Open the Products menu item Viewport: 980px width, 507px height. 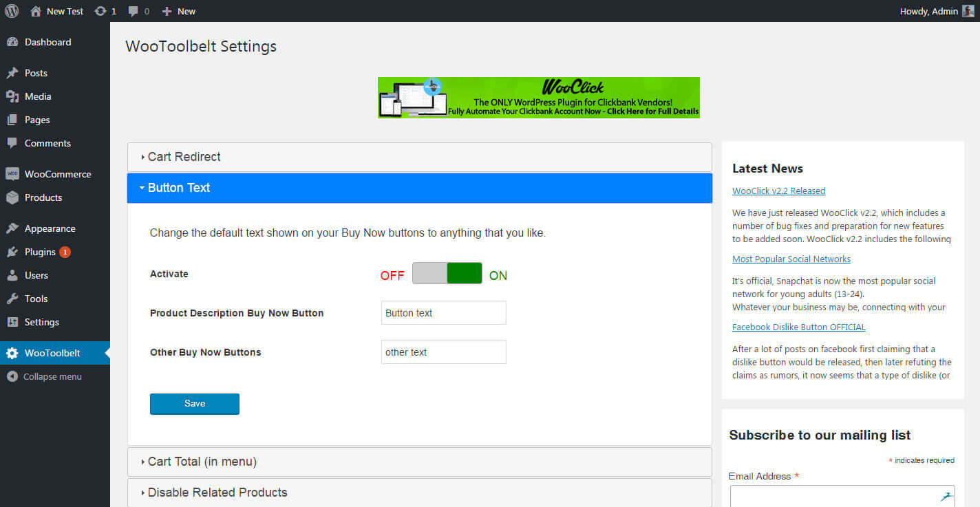tap(55, 197)
